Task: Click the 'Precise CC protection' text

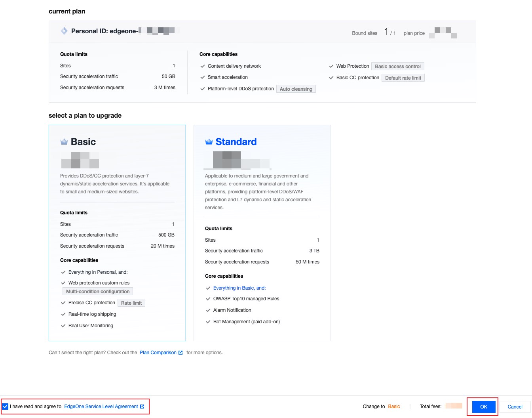Action: (x=92, y=303)
